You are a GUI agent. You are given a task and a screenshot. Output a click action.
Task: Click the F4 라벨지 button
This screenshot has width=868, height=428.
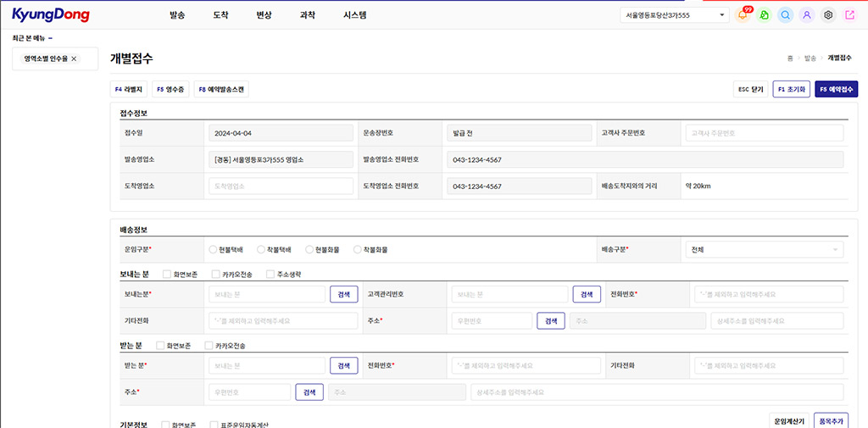pos(130,89)
